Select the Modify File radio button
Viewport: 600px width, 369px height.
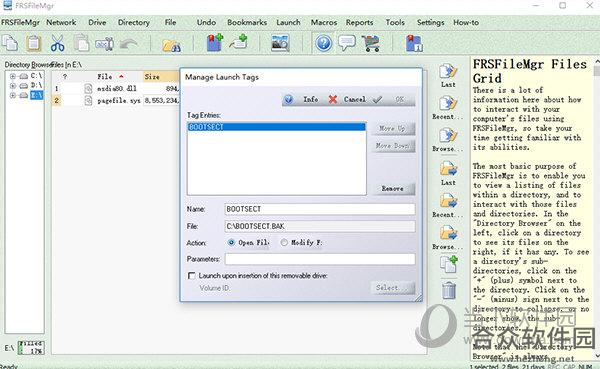[x=284, y=242]
